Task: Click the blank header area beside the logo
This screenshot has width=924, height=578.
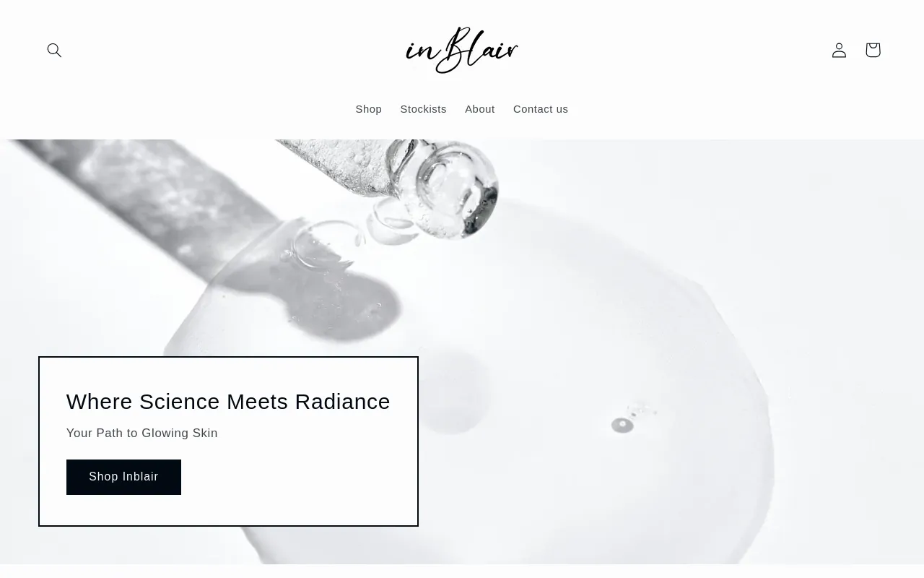Action: click(x=650, y=50)
